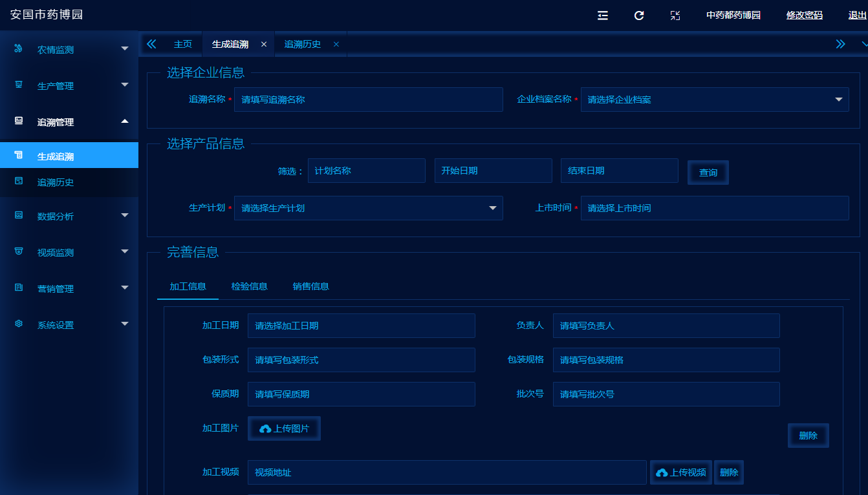Open the 企业档案 selection dropdown
868x495 pixels.
pyautogui.click(x=715, y=100)
